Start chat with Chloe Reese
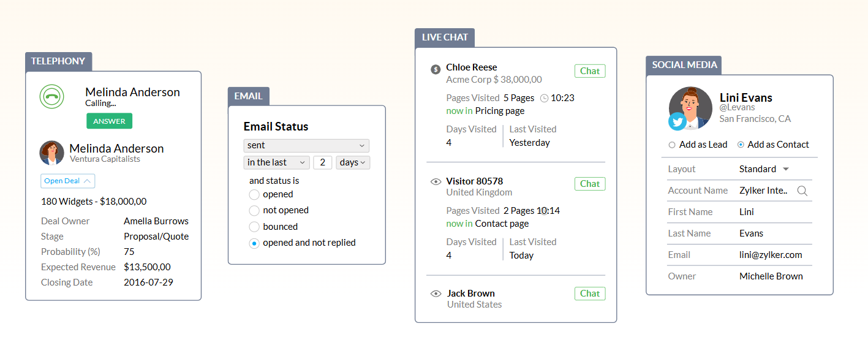Image resolution: width=868 pixels, height=345 pixels. click(x=590, y=71)
